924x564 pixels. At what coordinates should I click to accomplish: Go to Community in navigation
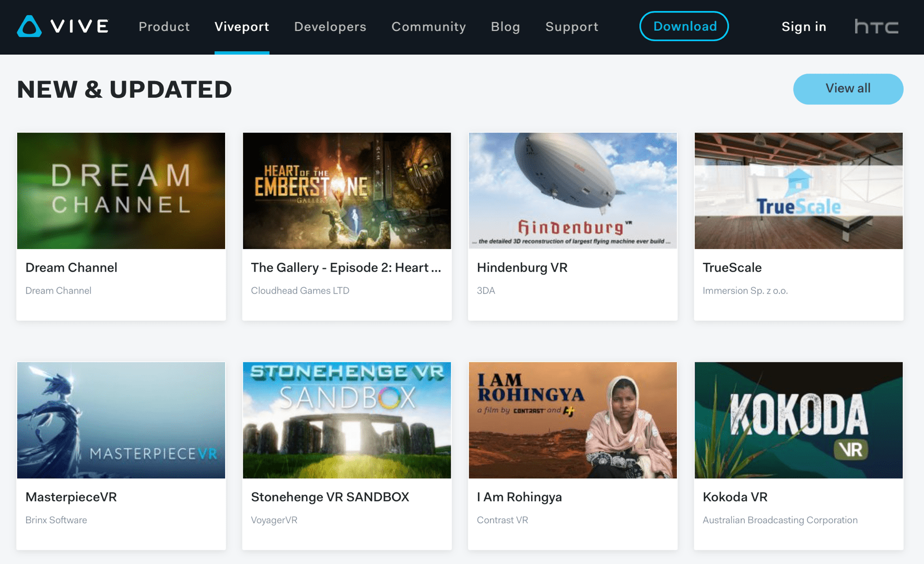428,27
